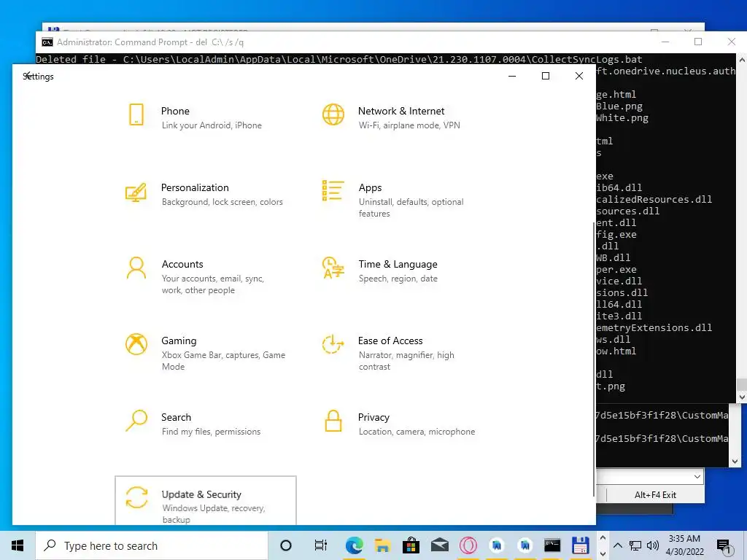Click the Windows Start button
Screen dimensions: 747x560
click(x=18, y=545)
